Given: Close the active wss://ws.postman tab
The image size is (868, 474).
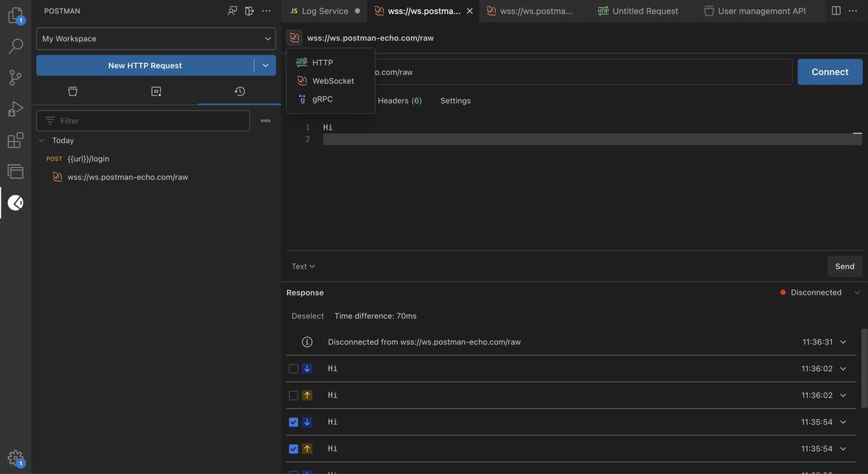Looking at the screenshot, I should pyautogui.click(x=469, y=11).
